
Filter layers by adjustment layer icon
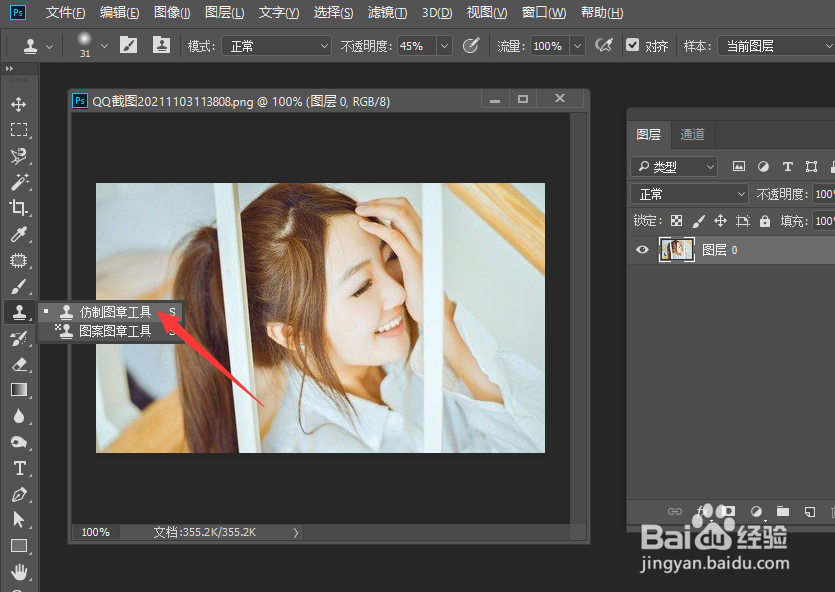click(763, 167)
